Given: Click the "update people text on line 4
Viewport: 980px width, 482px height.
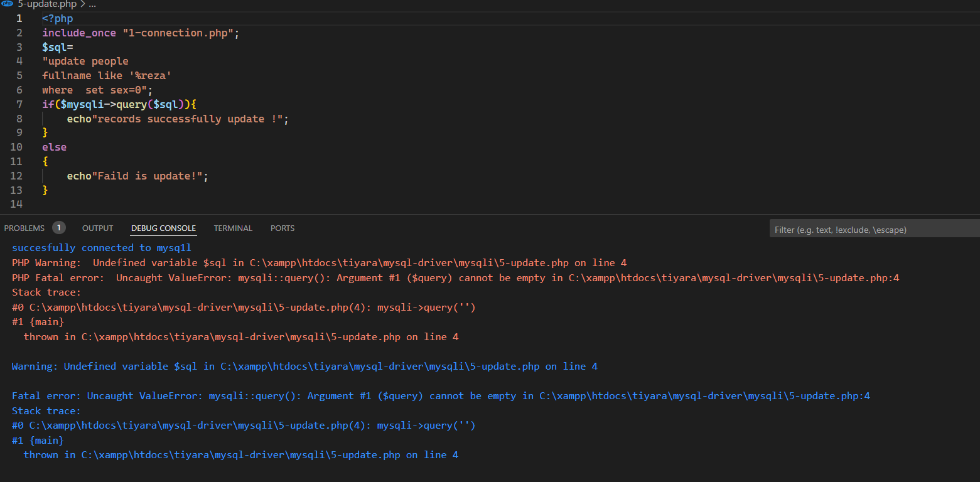Looking at the screenshot, I should 85,62.
